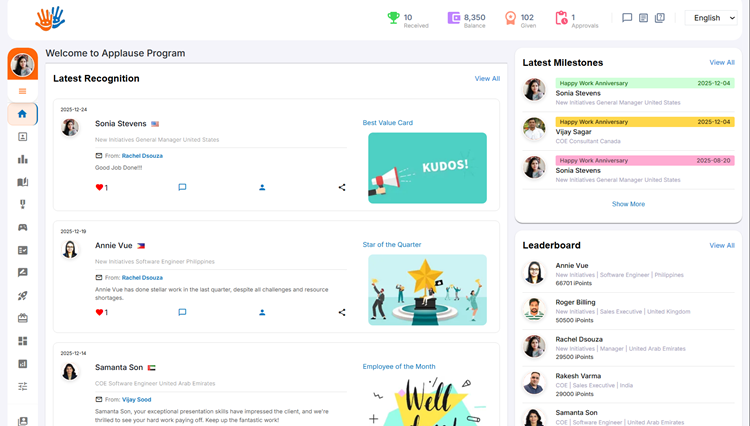The height and width of the screenshot is (426, 750).
Task: Expand milestones with Show More
Action: (628, 204)
